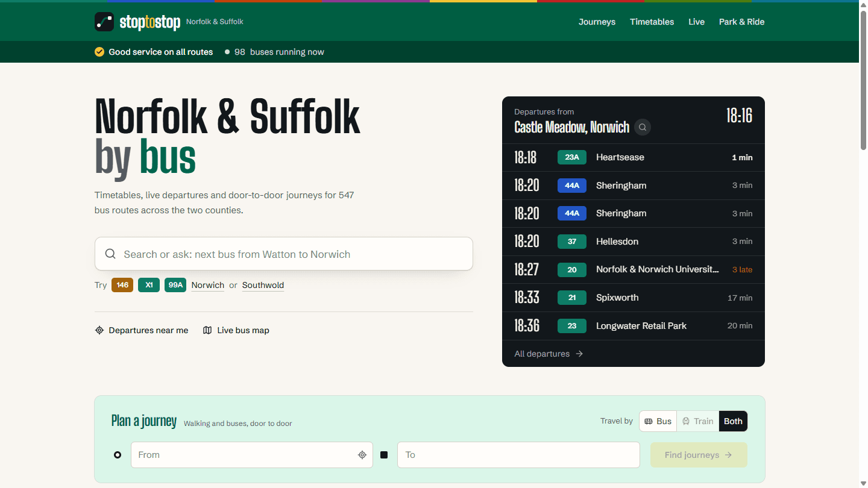Click the Hellesdon departure destination
Image resolution: width=868 pixels, height=488 pixels.
[x=617, y=242]
